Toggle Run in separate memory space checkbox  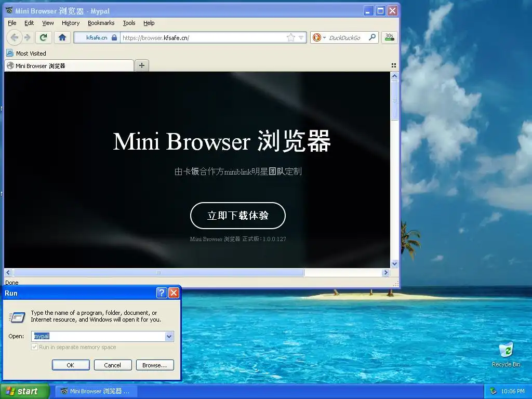pos(34,347)
